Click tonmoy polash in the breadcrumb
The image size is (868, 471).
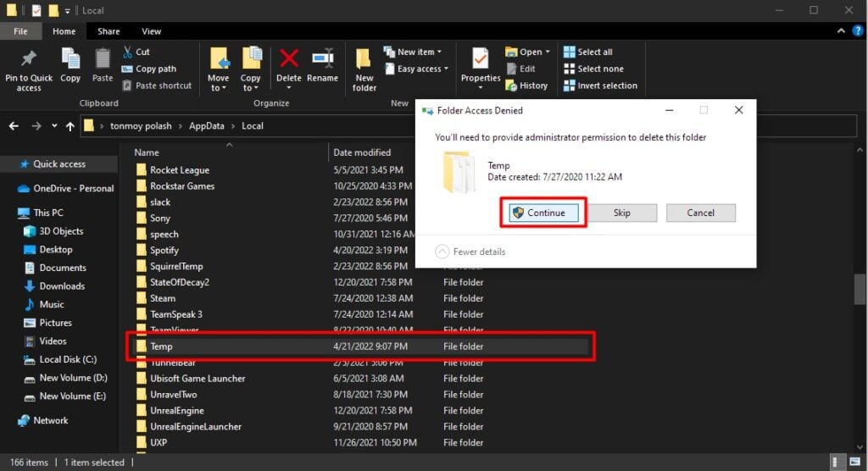pos(141,125)
